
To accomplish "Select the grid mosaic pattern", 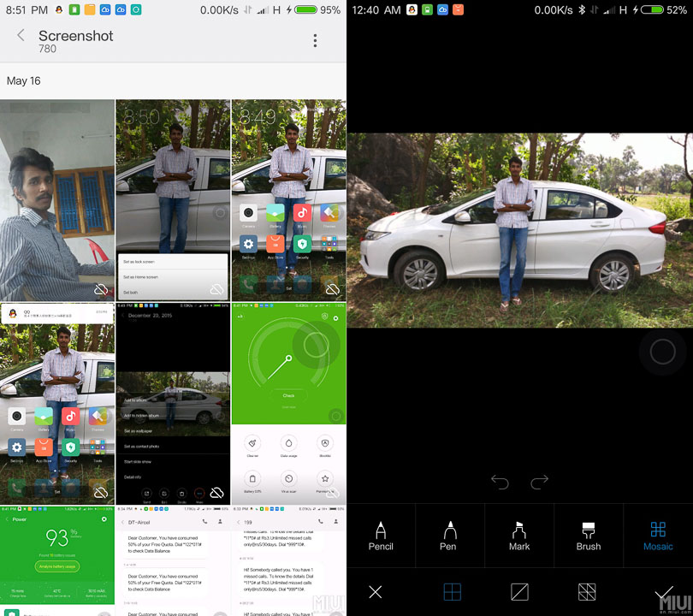I will tap(452, 591).
